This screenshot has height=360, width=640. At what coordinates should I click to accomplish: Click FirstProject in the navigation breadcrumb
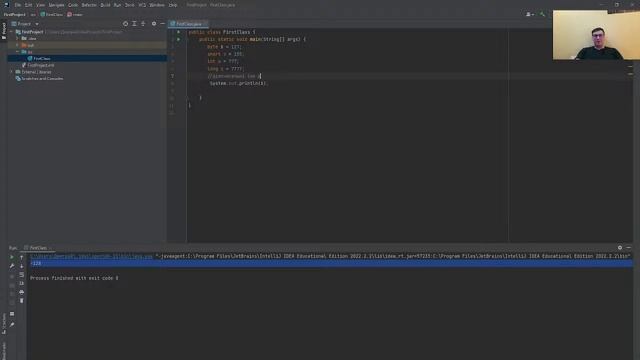click(14, 14)
